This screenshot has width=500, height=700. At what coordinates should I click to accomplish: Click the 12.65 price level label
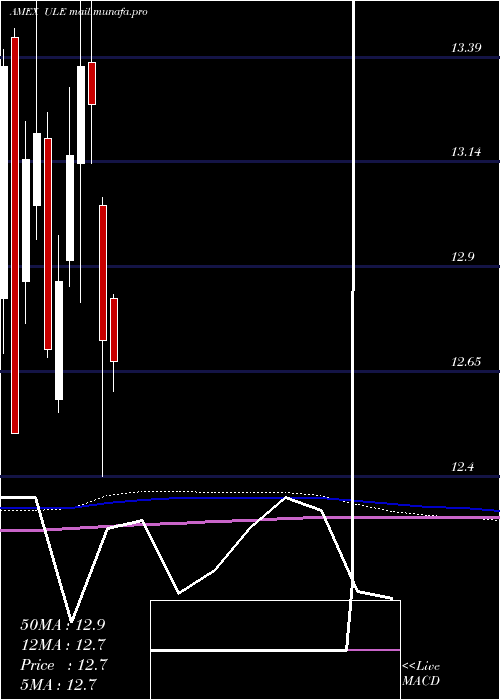[x=466, y=362]
